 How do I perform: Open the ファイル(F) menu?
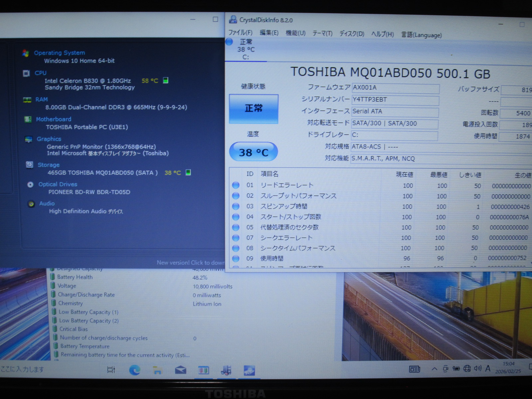pyautogui.click(x=240, y=33)
